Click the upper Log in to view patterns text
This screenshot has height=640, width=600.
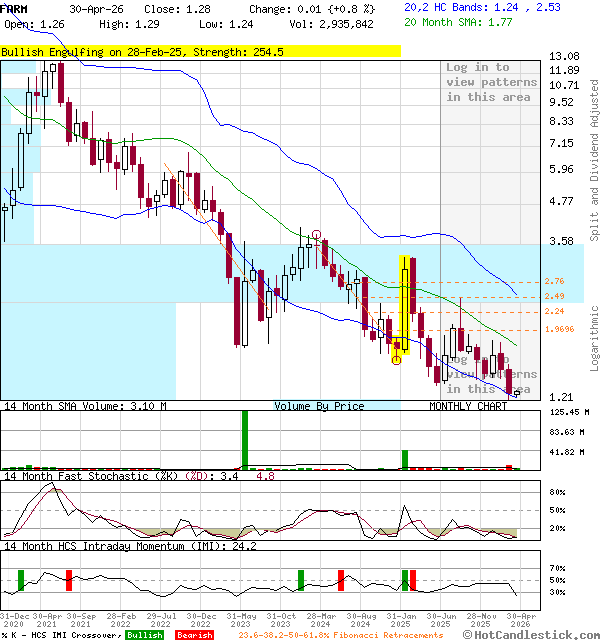(x=491, y=82)
